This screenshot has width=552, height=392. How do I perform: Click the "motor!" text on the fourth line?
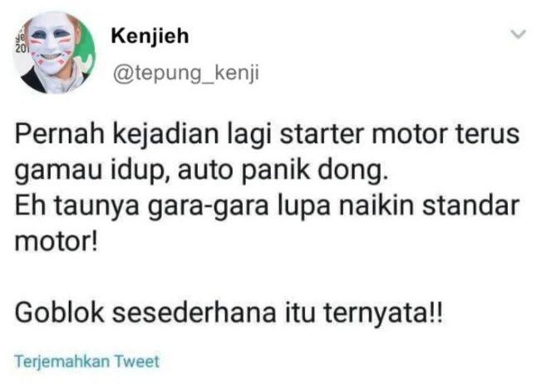coord(56,243)
